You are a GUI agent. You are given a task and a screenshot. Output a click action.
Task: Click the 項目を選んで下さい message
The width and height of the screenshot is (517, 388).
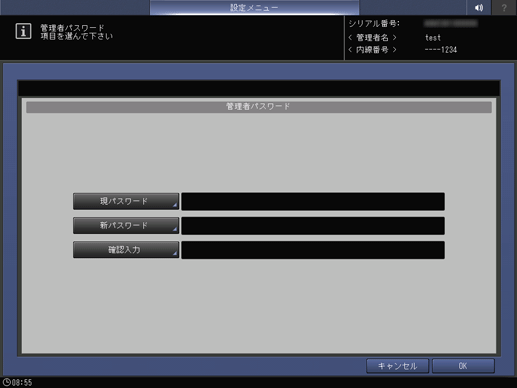coord(77,36)
